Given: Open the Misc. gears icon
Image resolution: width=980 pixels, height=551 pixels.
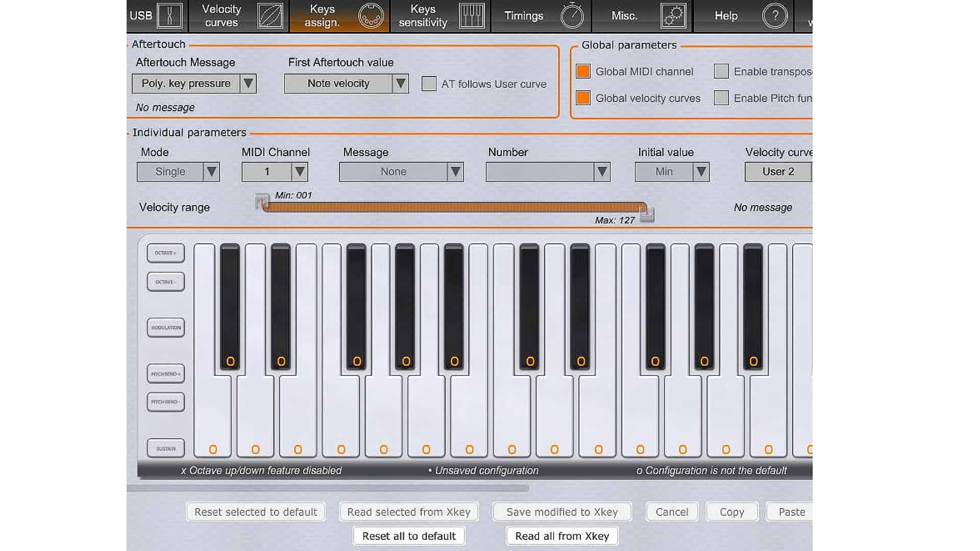Looking at the screenshot, I should pos(673,16).
